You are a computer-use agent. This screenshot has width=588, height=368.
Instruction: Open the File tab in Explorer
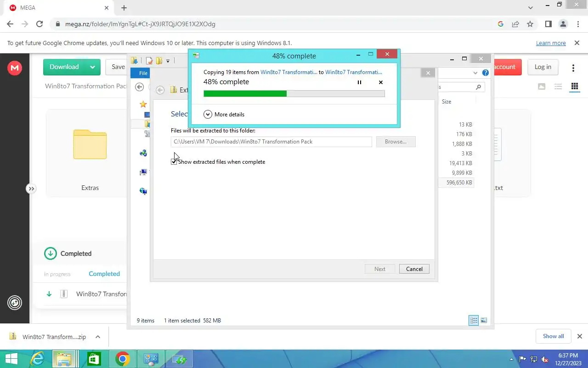click(x=141, y=73)
